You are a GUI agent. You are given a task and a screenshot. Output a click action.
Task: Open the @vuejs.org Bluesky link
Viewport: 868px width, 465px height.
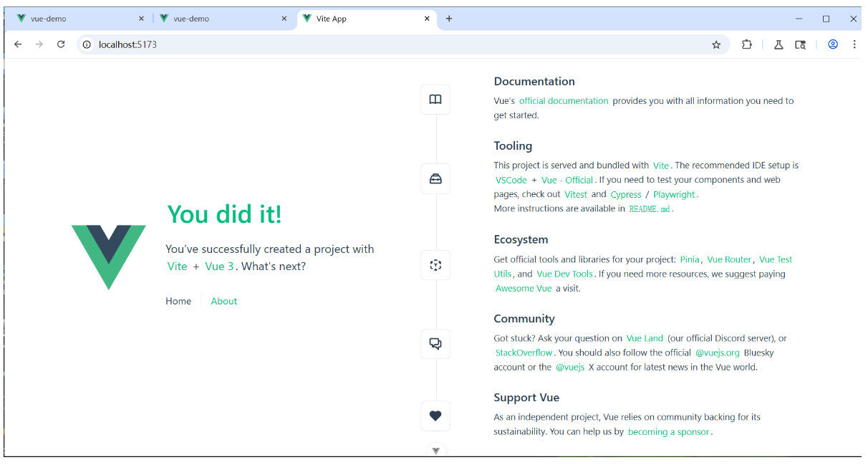coord(718,353)
